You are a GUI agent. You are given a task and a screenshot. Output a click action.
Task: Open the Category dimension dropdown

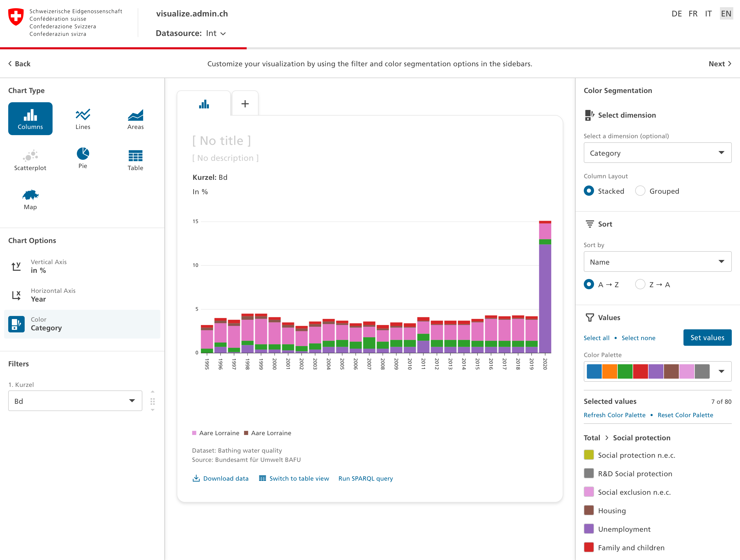(x=657, y=153)
